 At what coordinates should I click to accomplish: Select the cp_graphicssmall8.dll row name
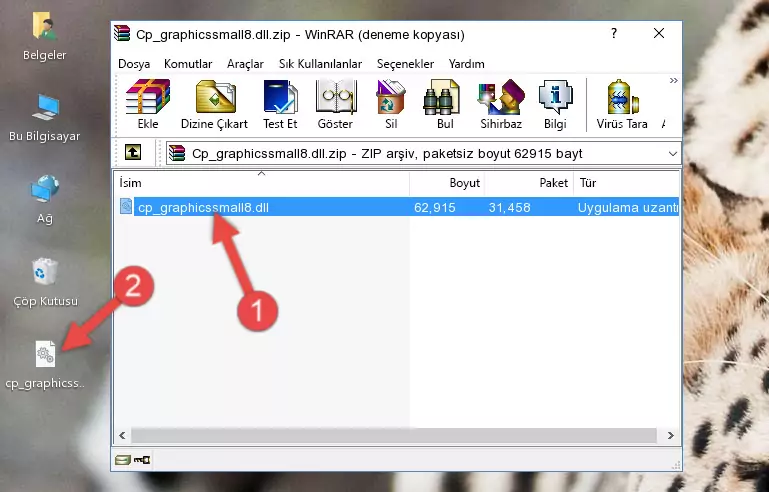[203, 207]
